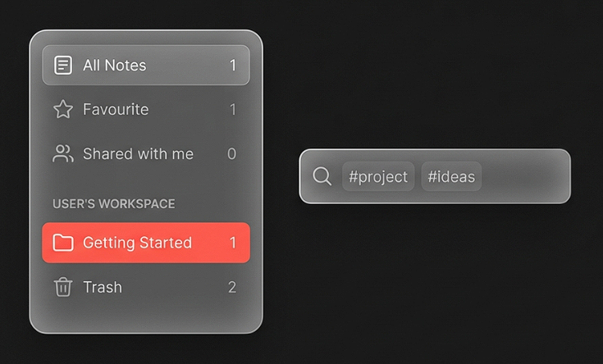
Task: Click the Trash bin icon
Action: (63, 287)
